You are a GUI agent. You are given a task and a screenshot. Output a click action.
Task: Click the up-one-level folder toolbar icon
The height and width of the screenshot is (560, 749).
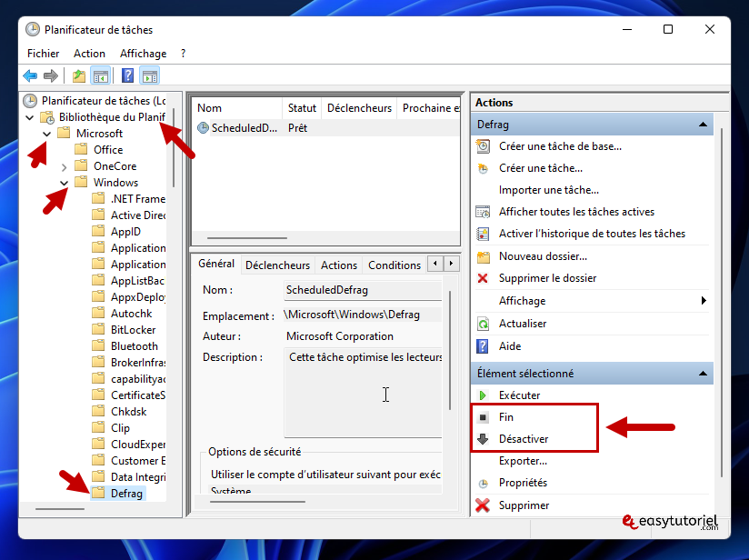coord(79,75)
